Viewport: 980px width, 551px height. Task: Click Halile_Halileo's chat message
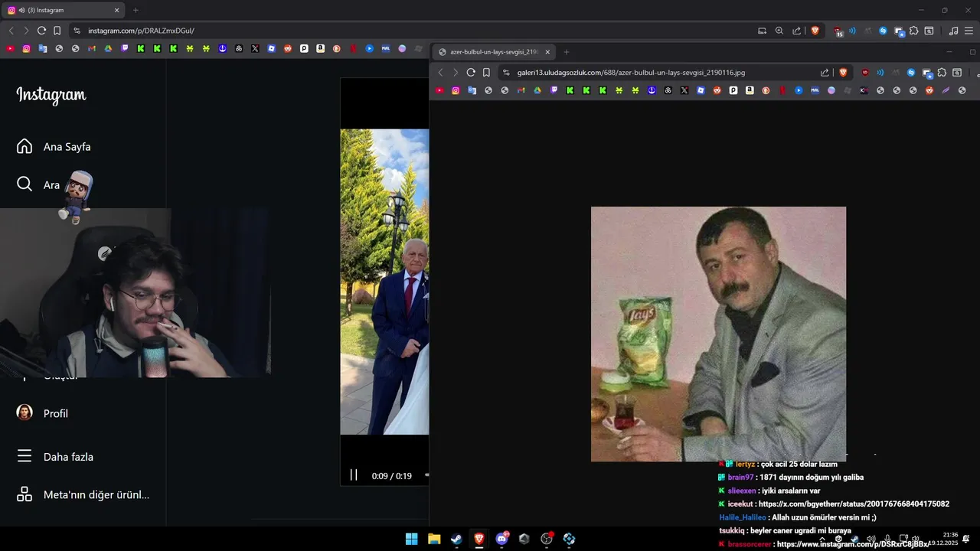click(x=797, y=517)
